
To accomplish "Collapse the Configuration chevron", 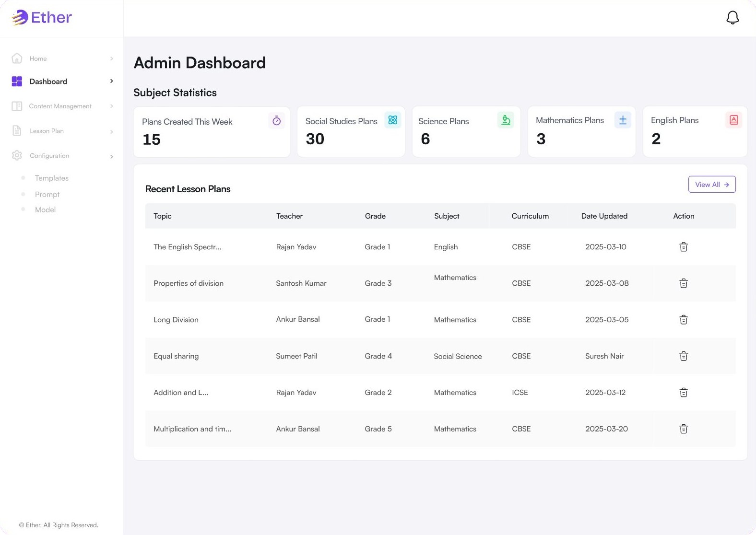I will pos(112,156).
